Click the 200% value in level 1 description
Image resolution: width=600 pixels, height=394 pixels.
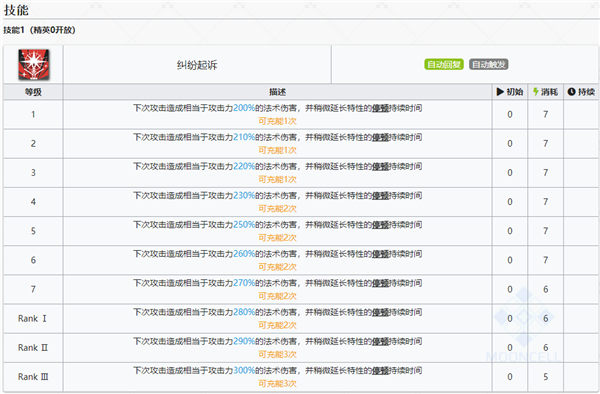coord(244,108)
